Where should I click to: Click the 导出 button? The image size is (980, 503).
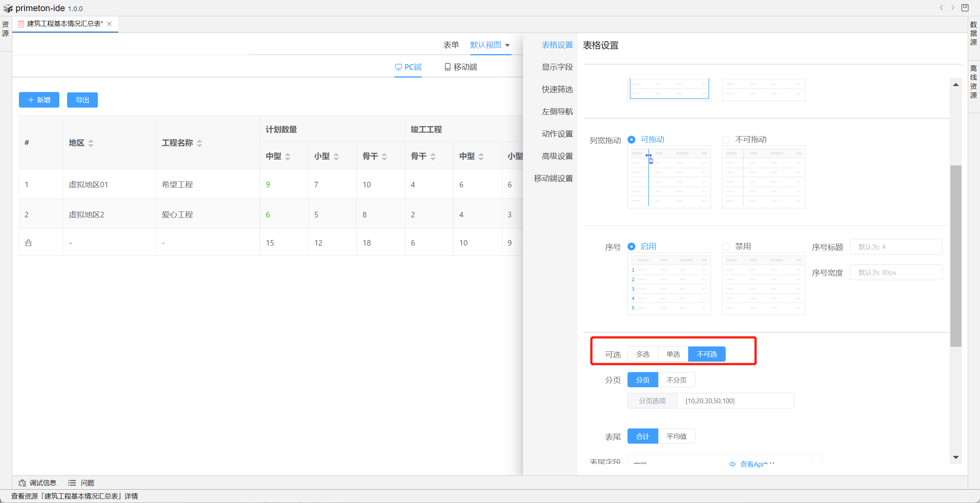82,100
